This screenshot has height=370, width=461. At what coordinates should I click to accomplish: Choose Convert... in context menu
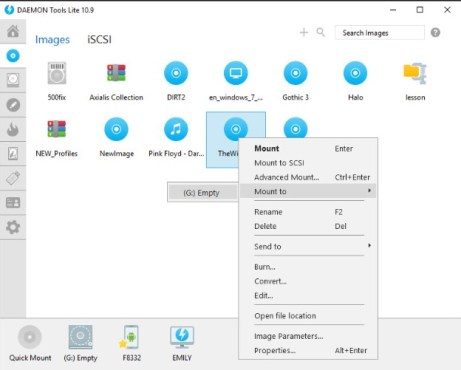[308, 281]
